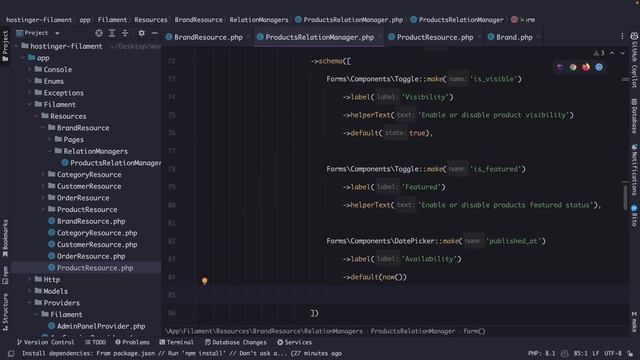Open file in Safari browser icon
This screenshot has height=360, width=640.
tap(599, 67)
